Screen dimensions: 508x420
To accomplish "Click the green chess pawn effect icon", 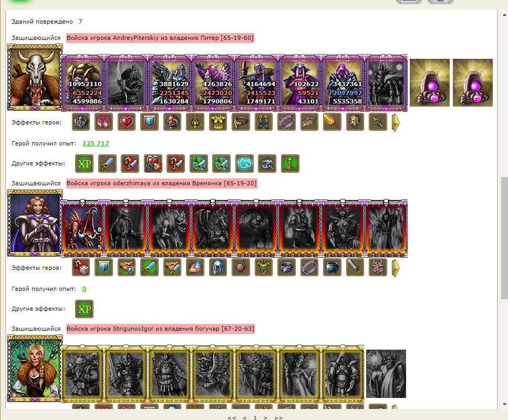I will [x=290, y=163].
